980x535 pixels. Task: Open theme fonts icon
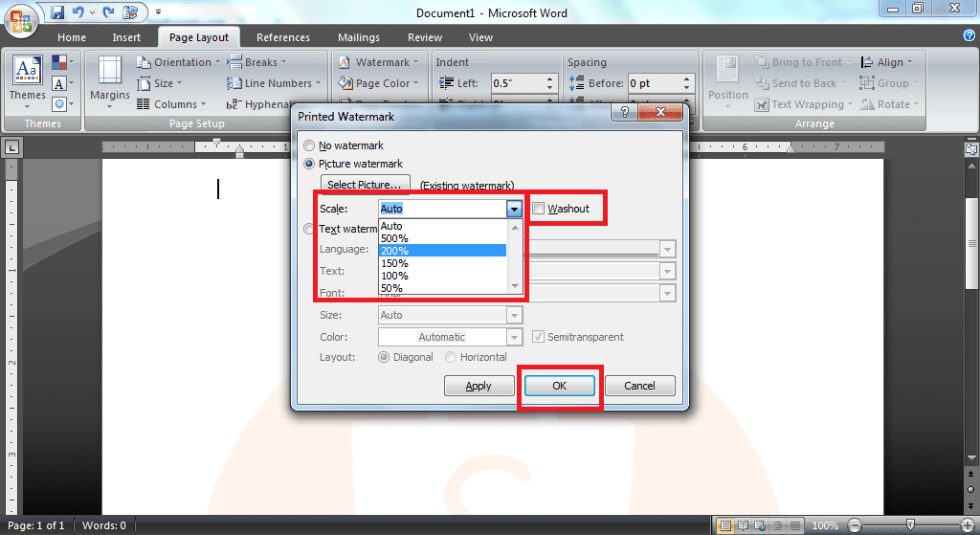pyautogui.click(x=62, y=83)
